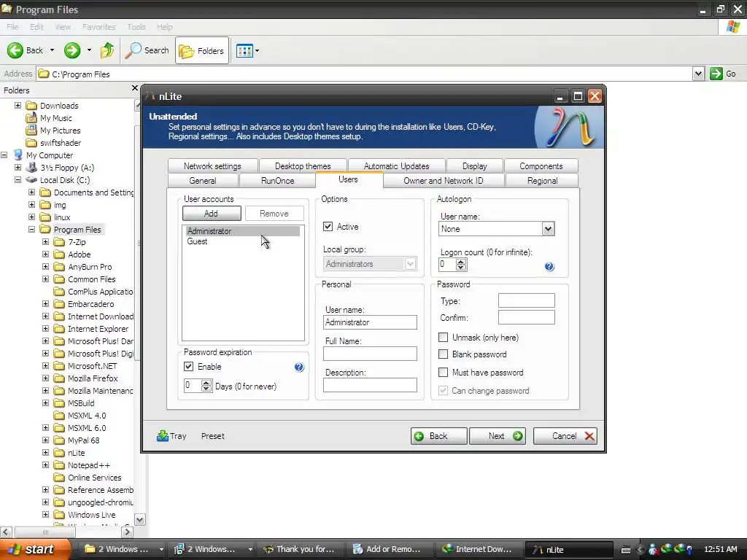747x560 pixels.
Task: Expand the Documents and Settings node
Action: click(x=31, y=192)
